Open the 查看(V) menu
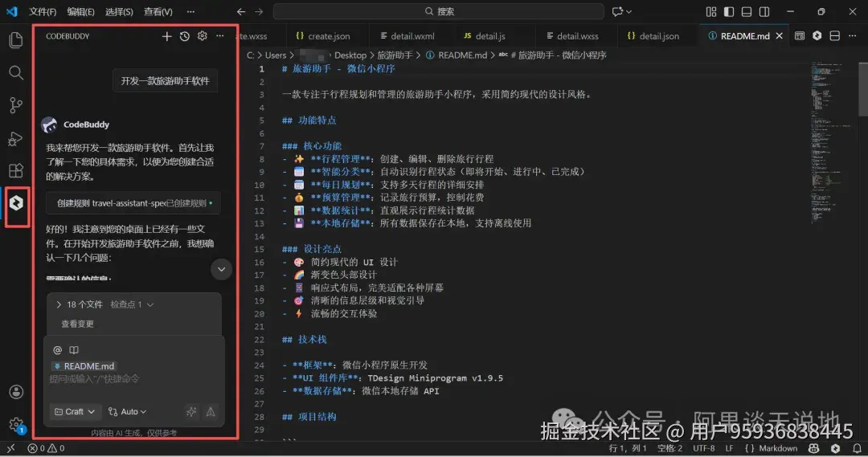 [158, 11]
